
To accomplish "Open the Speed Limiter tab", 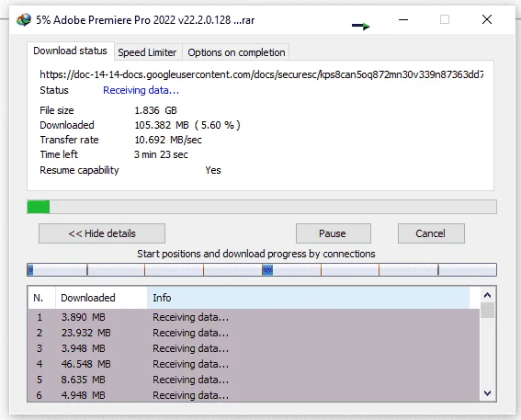I will (x=147, y=52).
